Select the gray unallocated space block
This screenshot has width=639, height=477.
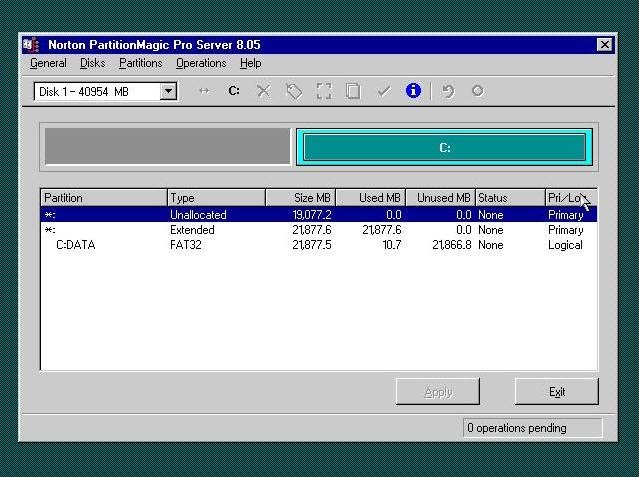pyautogui.click(x=167, y=146)
